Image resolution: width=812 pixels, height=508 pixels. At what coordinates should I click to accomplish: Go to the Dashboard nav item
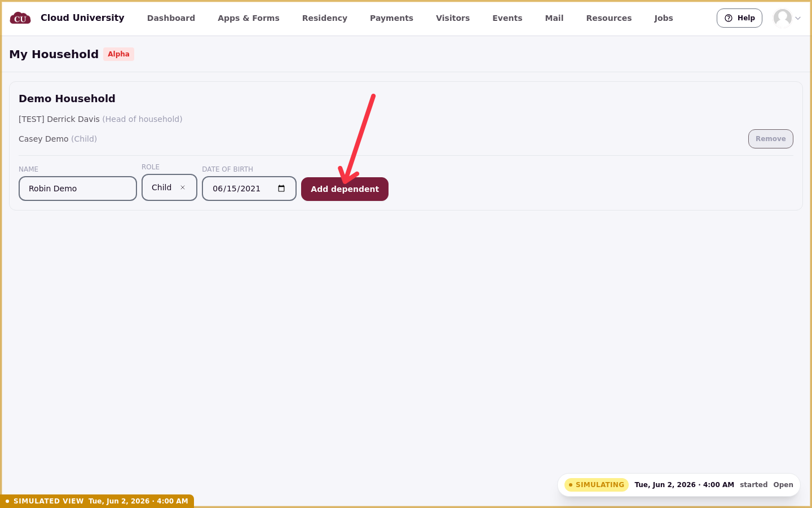171,18
